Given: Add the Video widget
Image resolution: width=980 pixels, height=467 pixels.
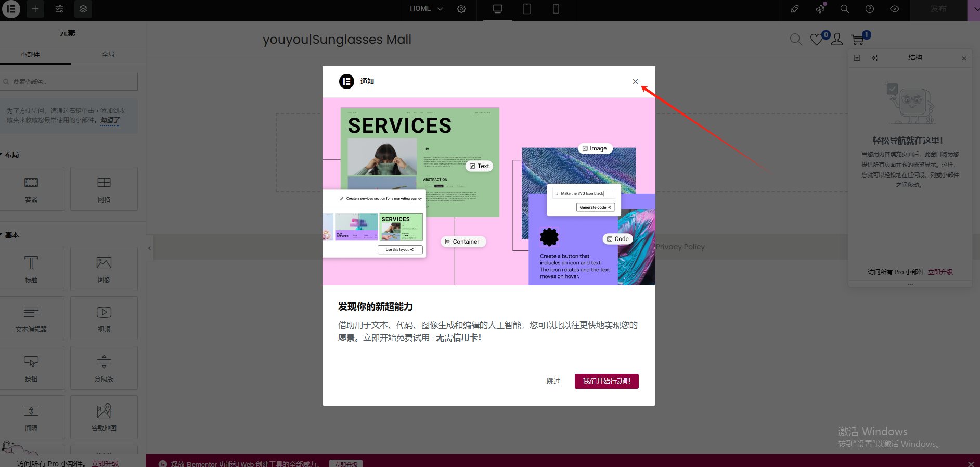Looking at the screenshot, I should (104, 318).
